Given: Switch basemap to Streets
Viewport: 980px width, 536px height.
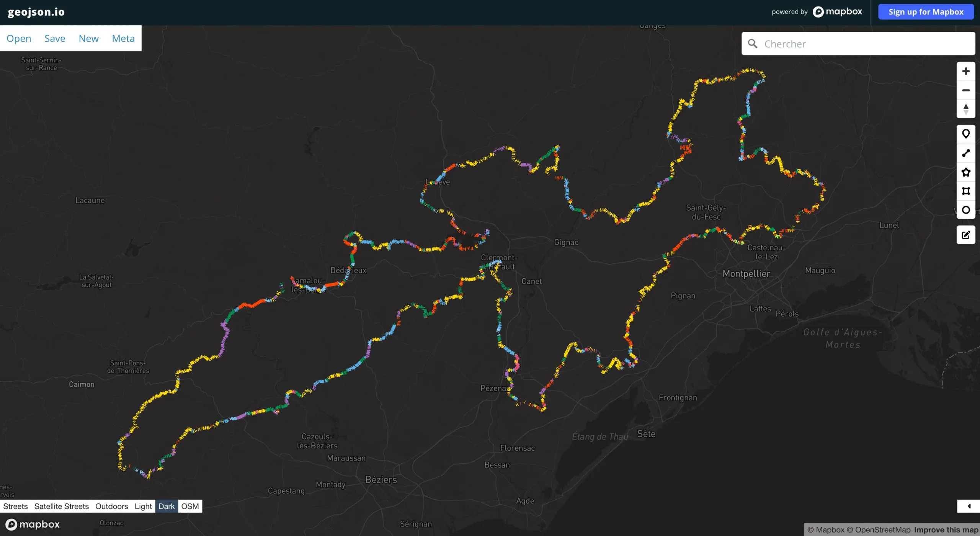Looking at the screenshot, I should pos(15,506).
